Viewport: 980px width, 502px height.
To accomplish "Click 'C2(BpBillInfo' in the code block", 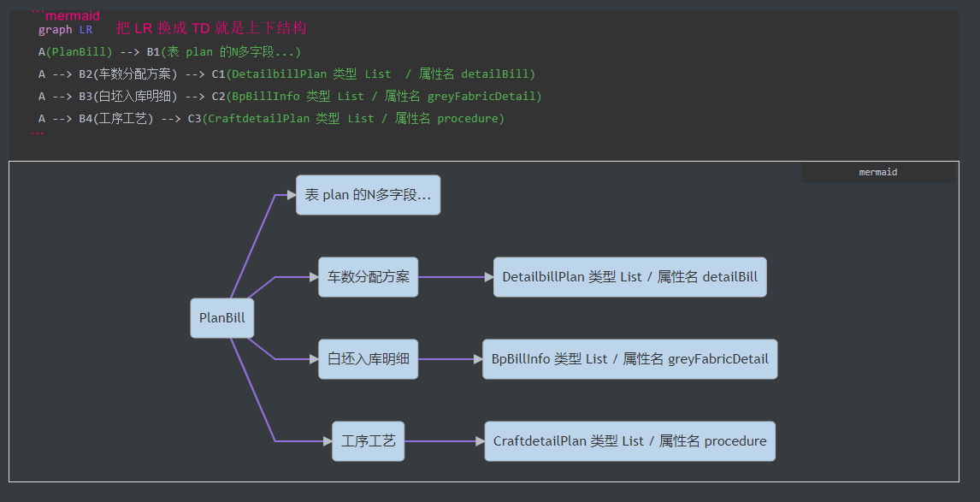I will [x=256, y=97].
